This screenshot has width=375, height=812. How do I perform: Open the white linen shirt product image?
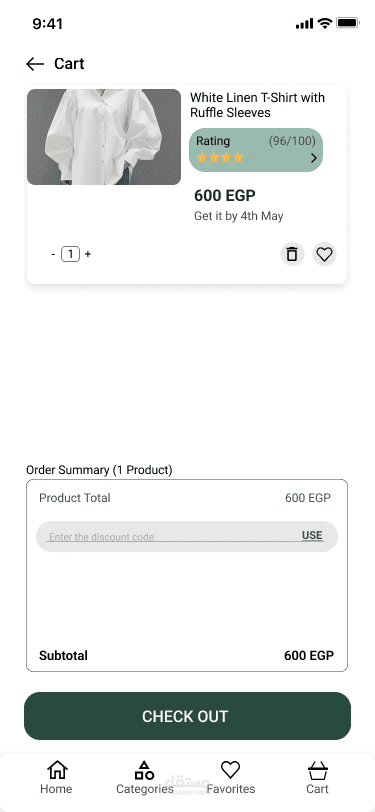[x=104, y=137]
